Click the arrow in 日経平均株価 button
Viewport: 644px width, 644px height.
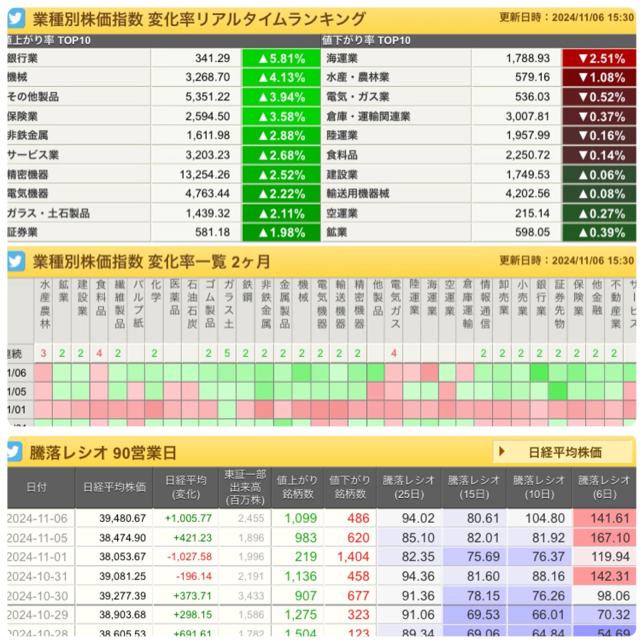(502, 452)
